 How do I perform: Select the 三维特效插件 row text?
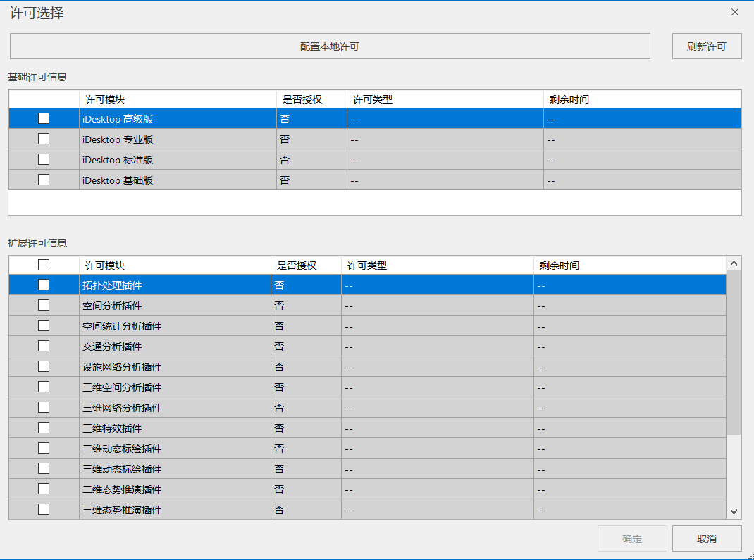pos(112,428)
